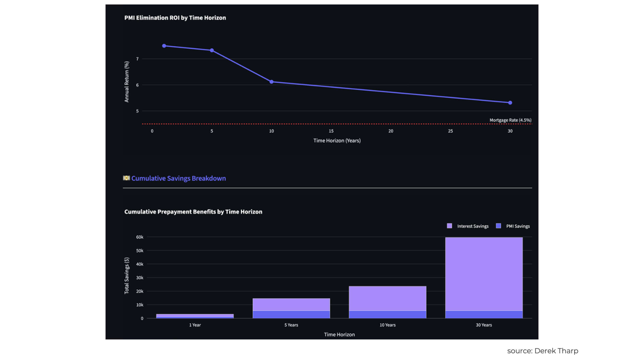The image size is (644, 362).
Task: Click the Interest Savings legend color swatch
Action: [449, 226]
